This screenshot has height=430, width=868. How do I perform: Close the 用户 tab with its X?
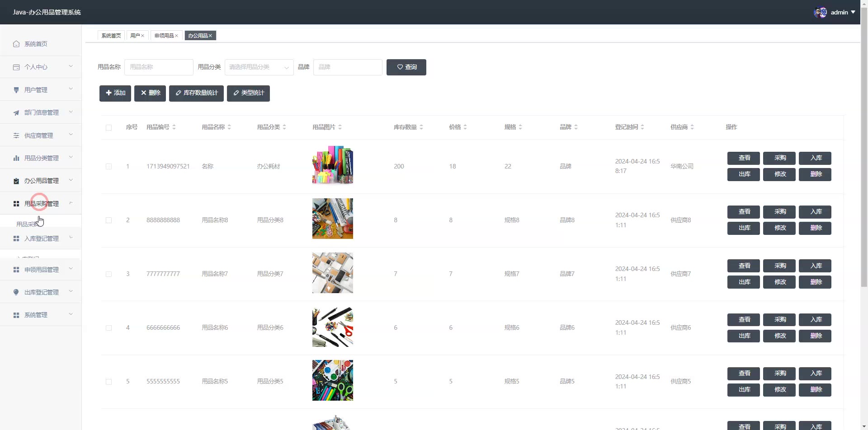[142, 36]
